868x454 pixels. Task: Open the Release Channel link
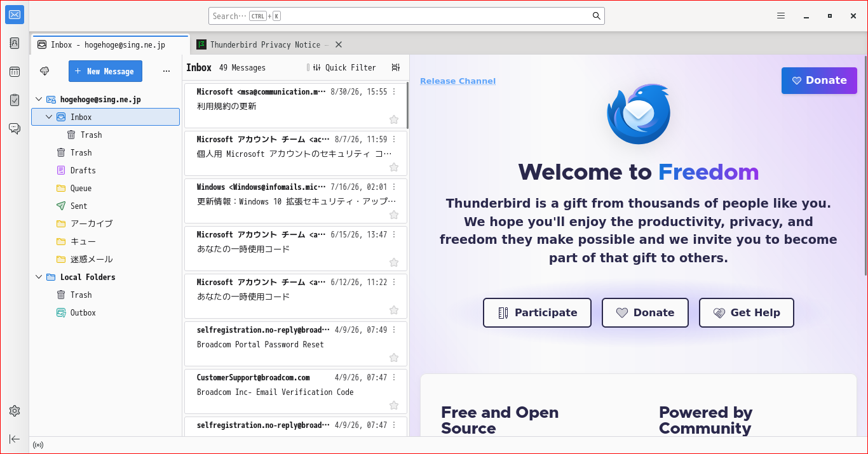(458, 81)
